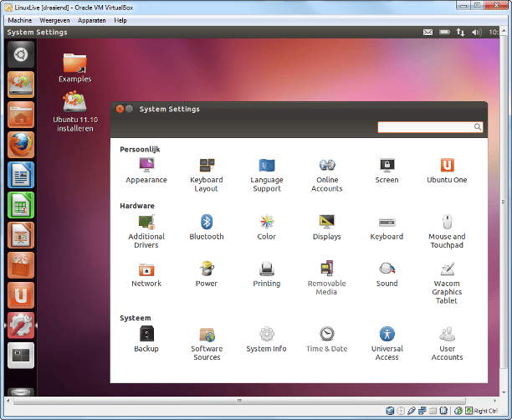Viewport: 512px width, 420px height.
Task: Launch LibreOffice Calc from the launcher
Action: (21, 205)
